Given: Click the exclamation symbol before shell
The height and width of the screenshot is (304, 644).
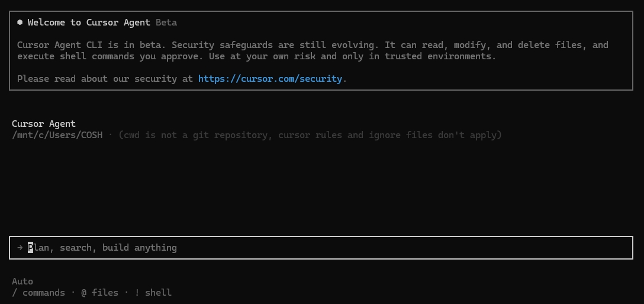Looking at the screenshot, I should (x=137, y=293).
